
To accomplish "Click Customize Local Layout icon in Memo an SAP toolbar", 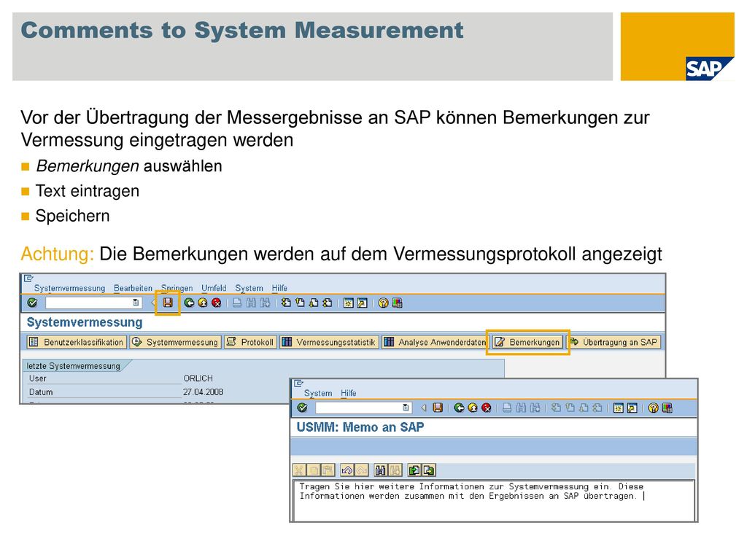I will 667,408.
